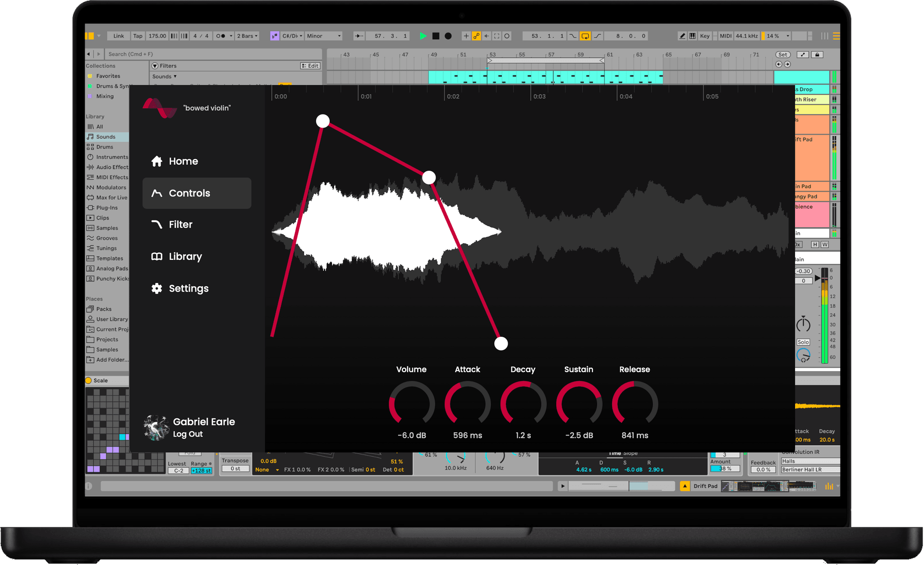Open the Minor scale dropdown
This screenshot has width=924, height=565.
pos(323,36)
